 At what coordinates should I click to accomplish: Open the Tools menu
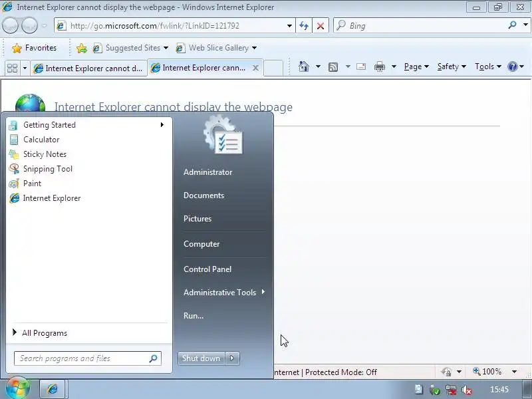(487, 66)
